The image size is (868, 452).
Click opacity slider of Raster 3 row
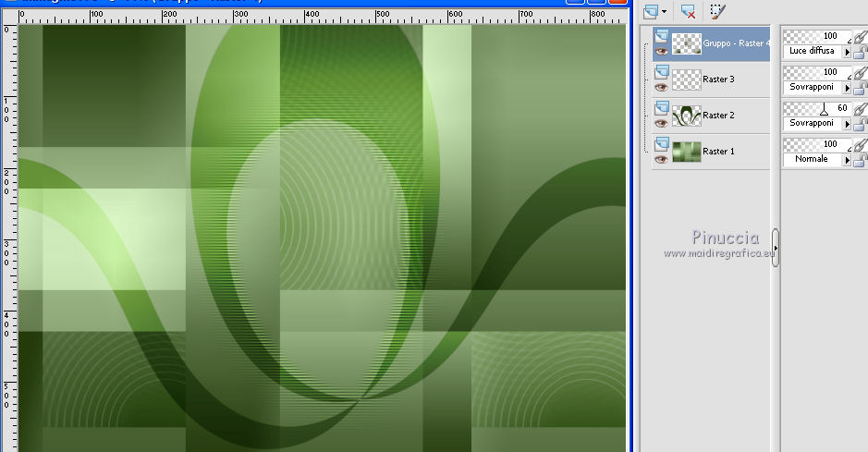(x=818, y=72)
